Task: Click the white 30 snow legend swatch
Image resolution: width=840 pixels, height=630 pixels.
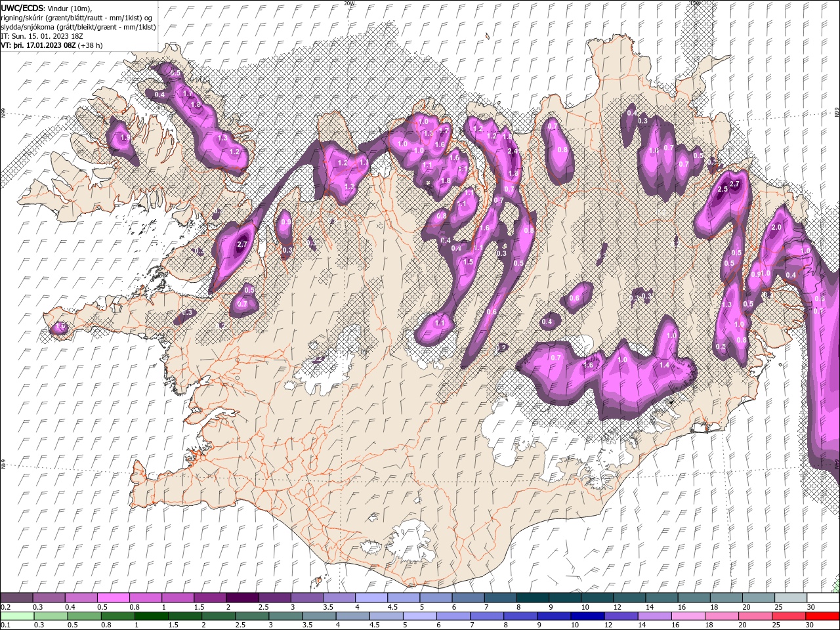Action: (823, 598)
